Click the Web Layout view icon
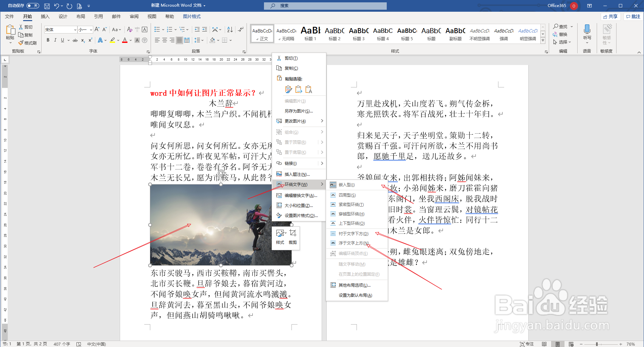The width and height of the screenshot is (644, 347). (571, 344)
